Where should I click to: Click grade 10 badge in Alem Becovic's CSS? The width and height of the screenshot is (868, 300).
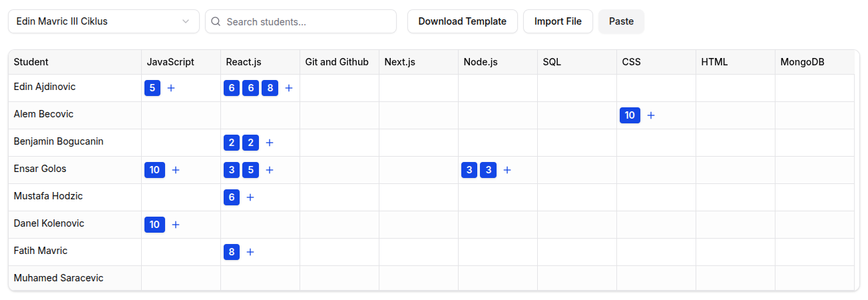coord(630,115)
